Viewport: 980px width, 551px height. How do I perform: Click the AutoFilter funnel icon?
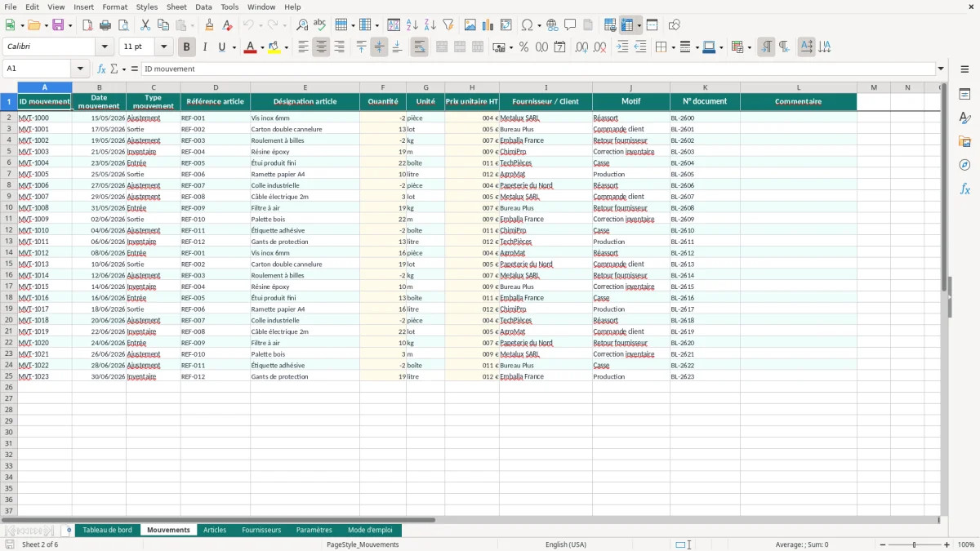[x=448, y=25]
